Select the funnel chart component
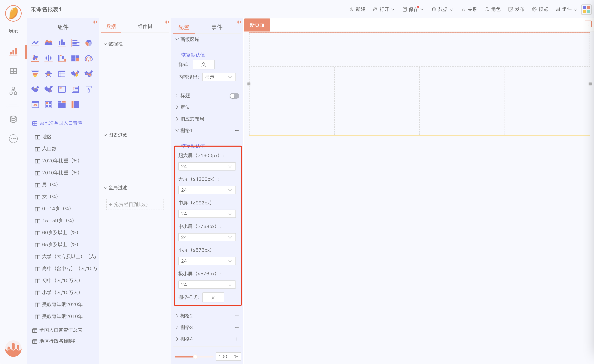 pos(35,74)
